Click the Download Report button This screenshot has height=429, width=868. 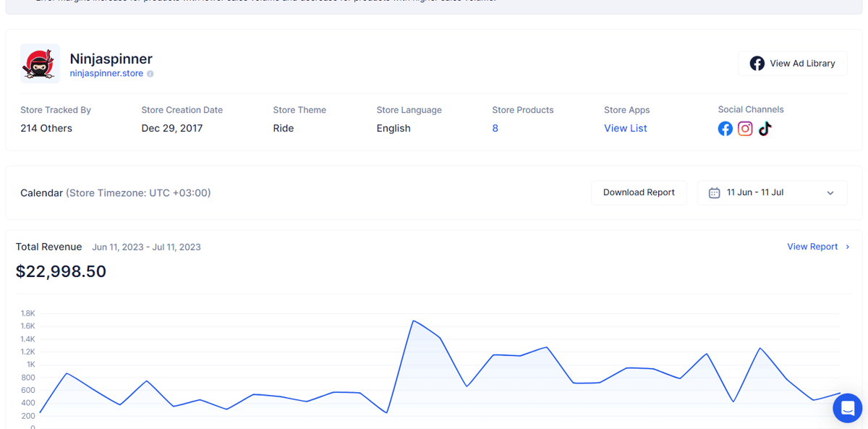(x=639, y=192)
